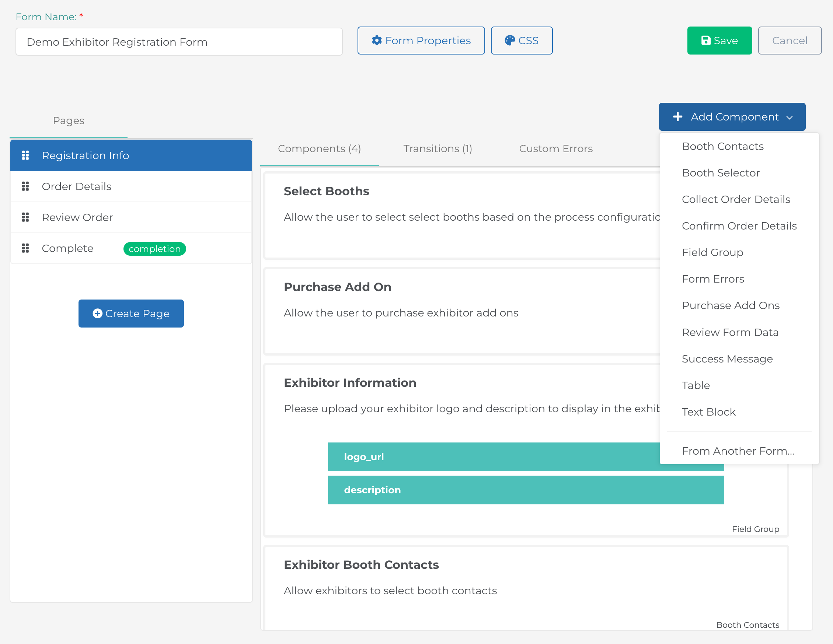The width and height of the screenshot is (833, 644).
Task: Click the completion badge
Action: (155, 249)
